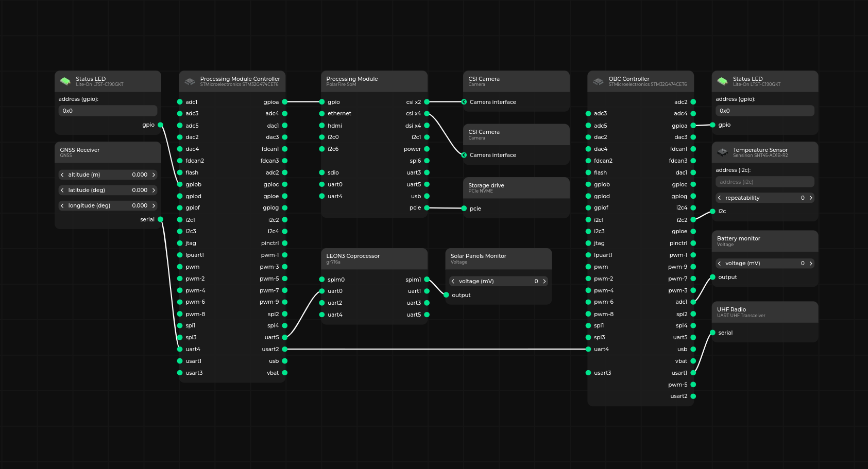Viewport: 868px width, 469px height.
Task: Increase repeatability on Temperature Sensor node
Action: (811, 198)
